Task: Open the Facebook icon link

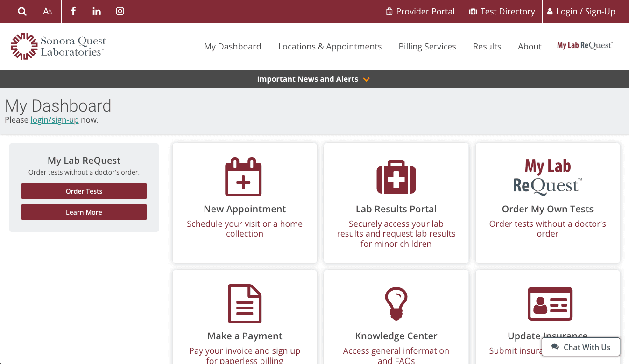Action: [x=73, y=11]
